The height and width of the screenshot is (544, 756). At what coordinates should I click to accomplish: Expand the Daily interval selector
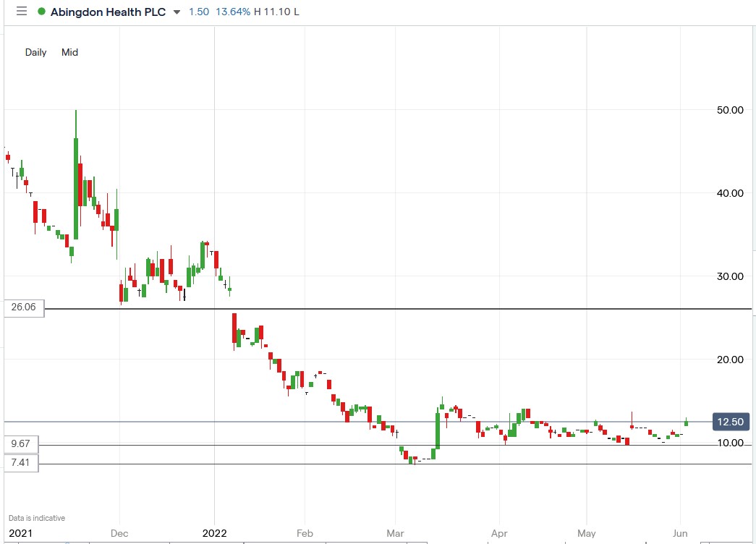[x=35, y=52]
